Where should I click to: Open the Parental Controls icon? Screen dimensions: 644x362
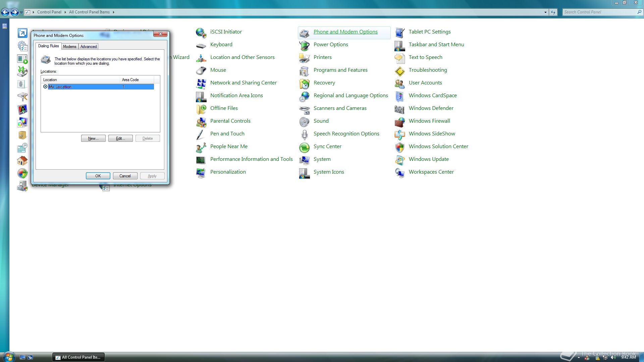pos(201,122)
